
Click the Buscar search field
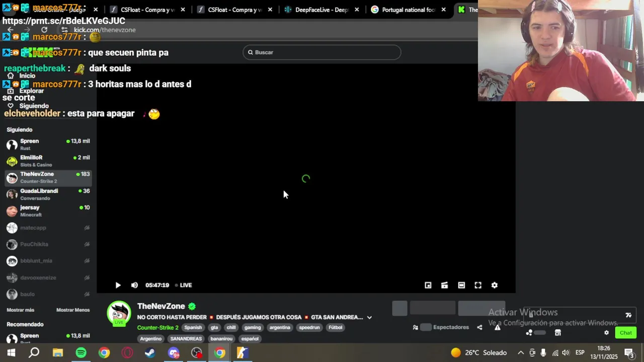322,52
